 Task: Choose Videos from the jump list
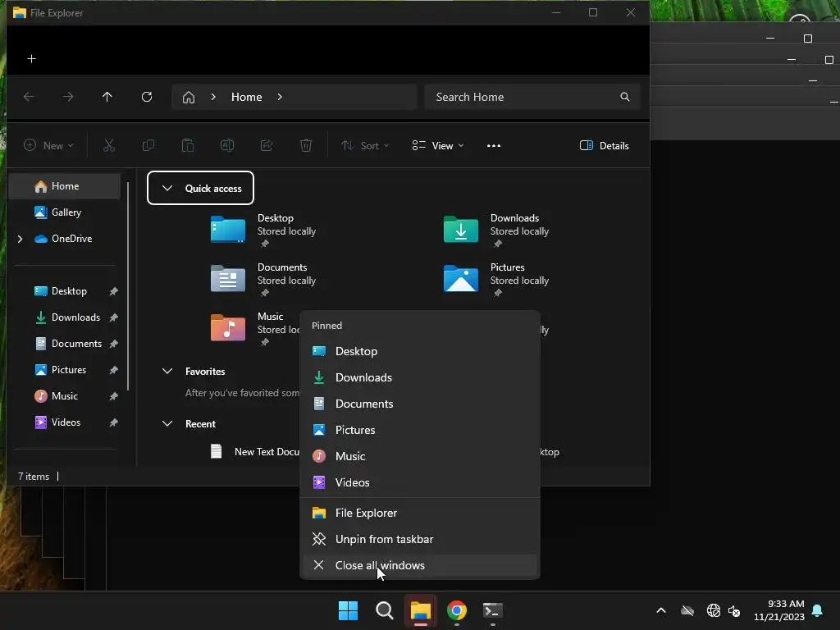(x=420, y=482)
